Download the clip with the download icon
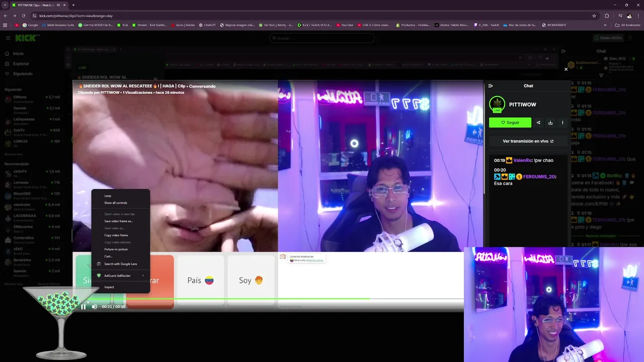The image size is (644, 362). pyautogui.click(x=550, y=122)
